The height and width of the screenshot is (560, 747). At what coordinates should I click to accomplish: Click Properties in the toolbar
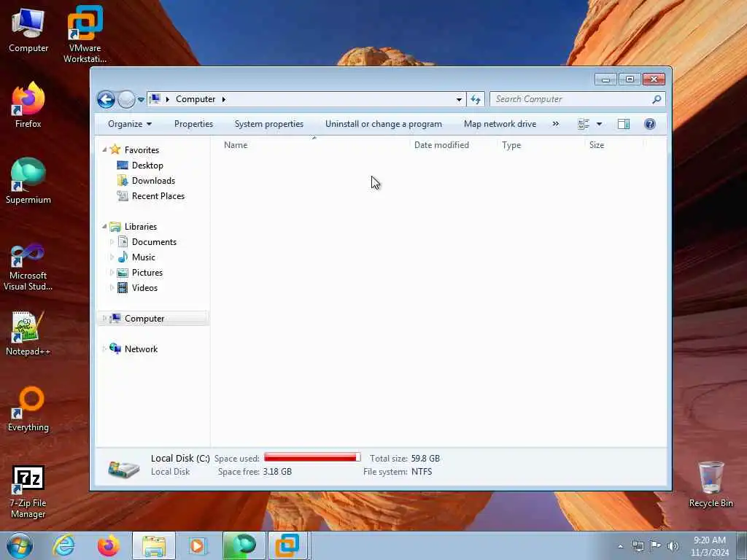pos(193,124)
